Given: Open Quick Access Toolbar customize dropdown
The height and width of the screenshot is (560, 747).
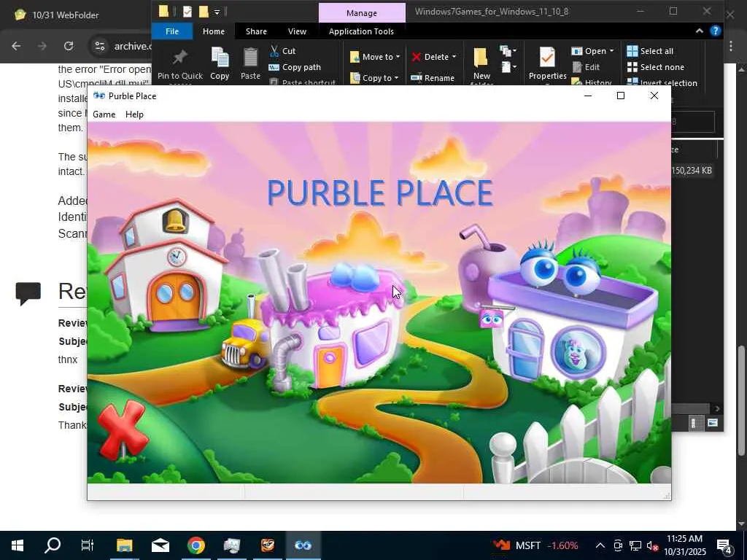Looking at the screenshot, I should (x=217, y=12).
